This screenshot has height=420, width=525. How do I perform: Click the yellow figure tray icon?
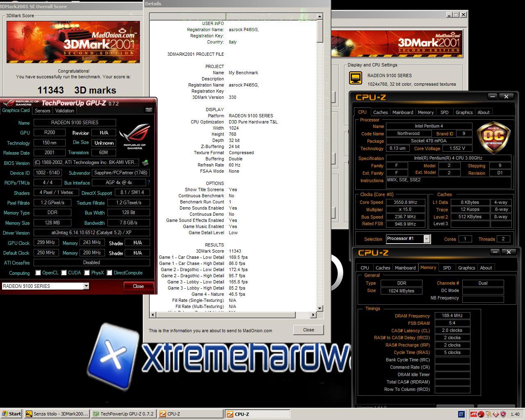click(x=488, y=414)
